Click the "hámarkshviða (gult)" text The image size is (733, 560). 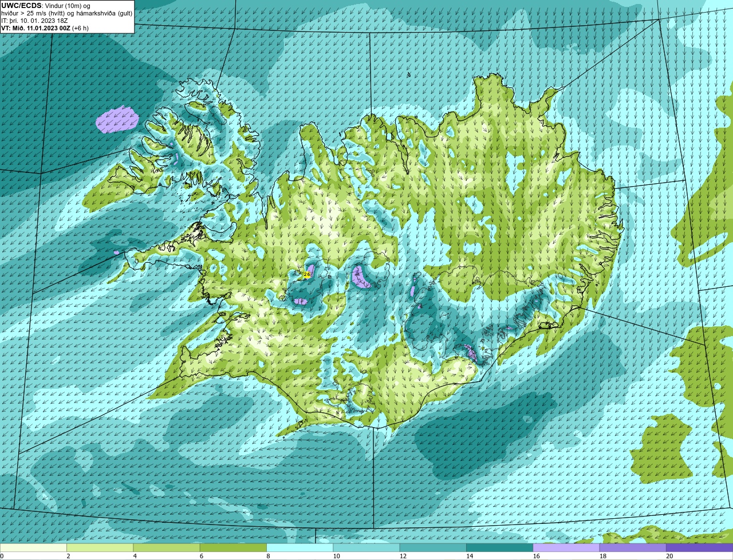(105, 13)
